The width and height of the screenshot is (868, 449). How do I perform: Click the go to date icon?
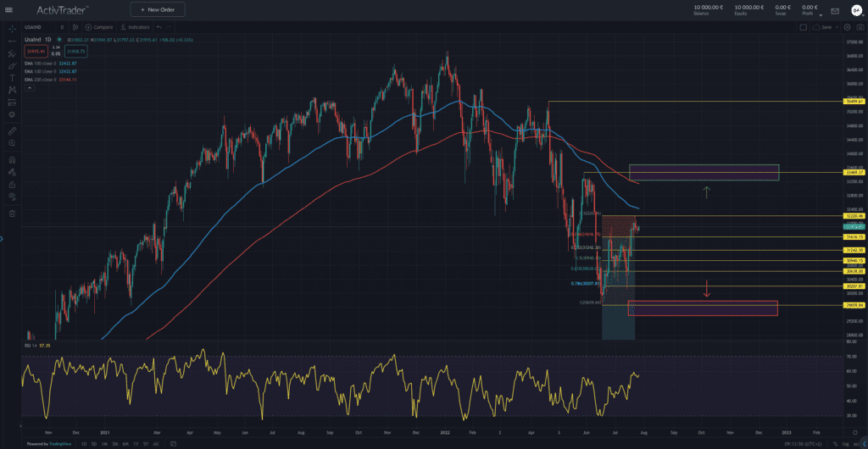coord(173,444)
